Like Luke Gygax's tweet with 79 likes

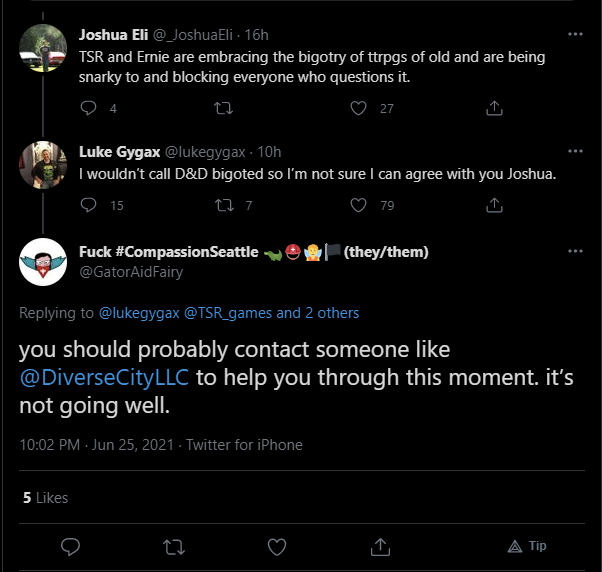click(358, 205)
